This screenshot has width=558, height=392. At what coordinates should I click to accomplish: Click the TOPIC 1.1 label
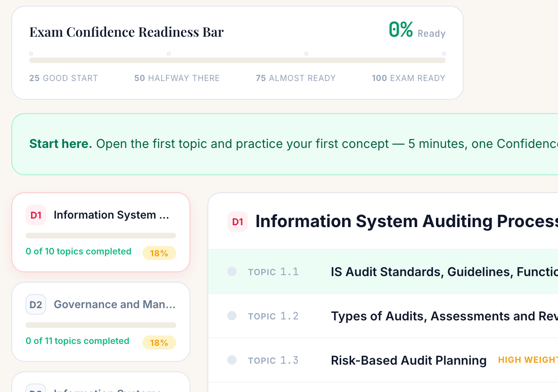[x=273, y=272]
